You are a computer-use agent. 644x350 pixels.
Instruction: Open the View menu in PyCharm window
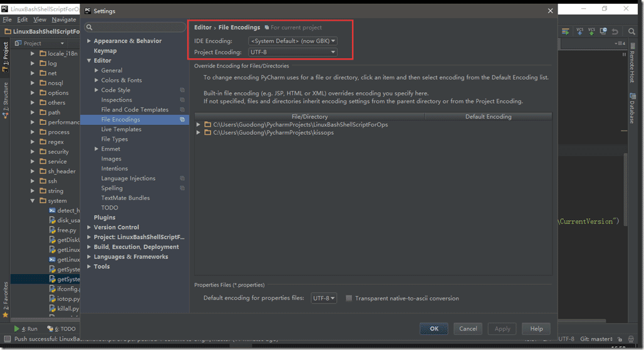(x=39, y=19)
